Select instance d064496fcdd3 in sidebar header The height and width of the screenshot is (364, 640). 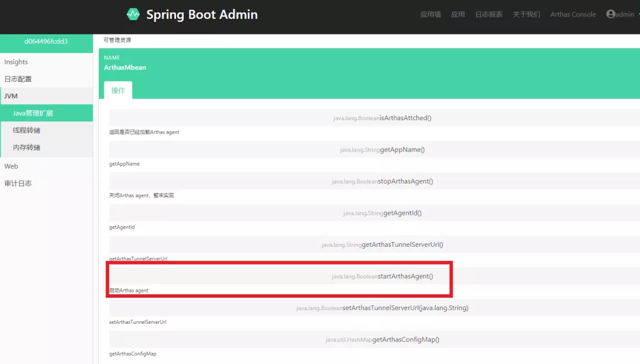(46, 41)
